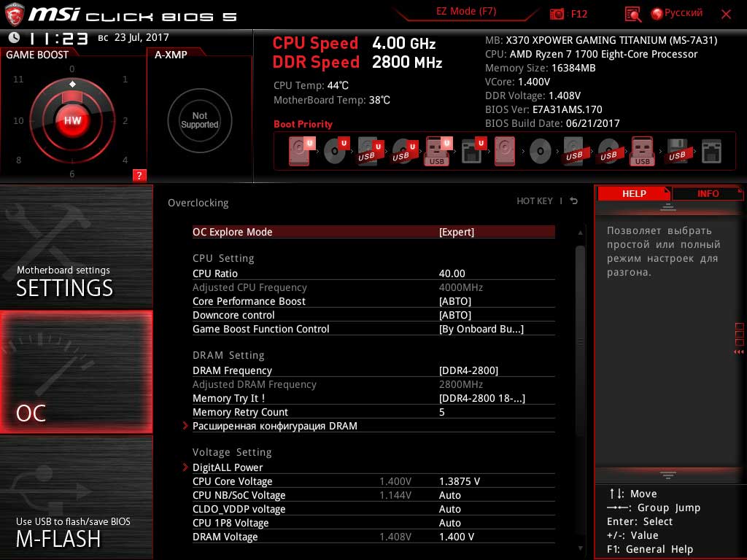The width and height of the screenshot is (747, 560).
Task: Click the 11:23 time display
Action: (58, 39)
